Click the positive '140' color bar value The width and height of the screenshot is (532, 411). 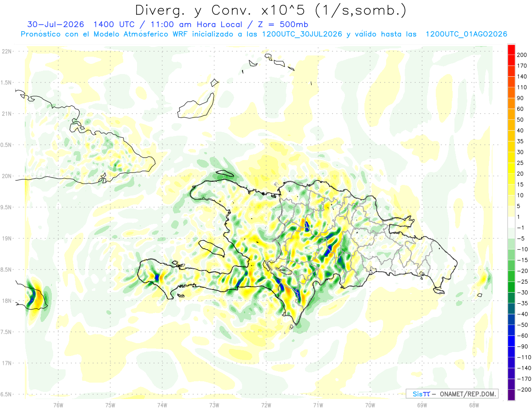tap(522, 77)
